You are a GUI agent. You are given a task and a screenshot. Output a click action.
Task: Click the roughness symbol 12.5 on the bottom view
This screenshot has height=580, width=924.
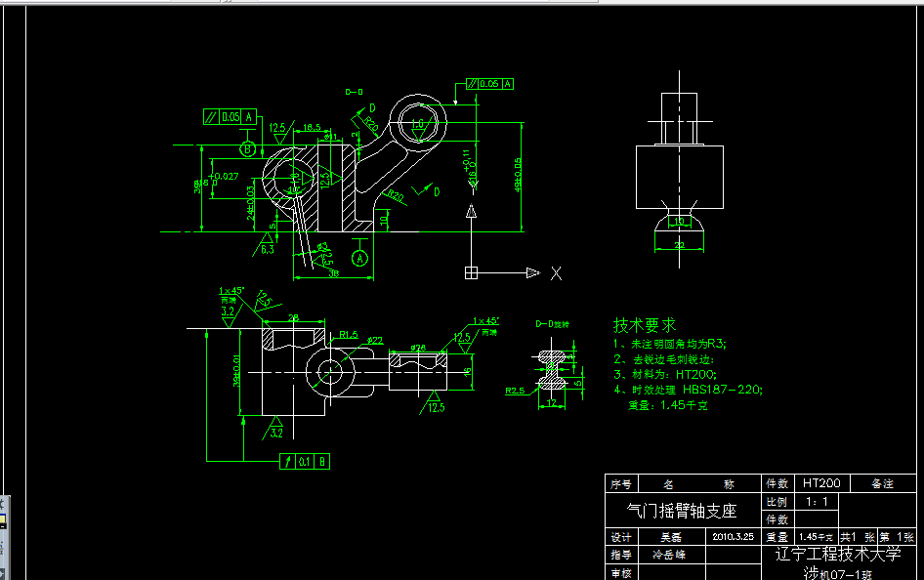[x=436, y=405]
